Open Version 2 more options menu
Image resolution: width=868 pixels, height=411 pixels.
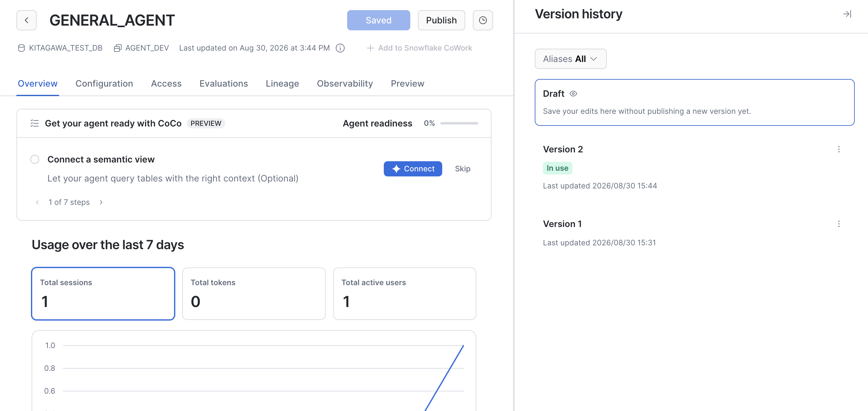point(839,149)
